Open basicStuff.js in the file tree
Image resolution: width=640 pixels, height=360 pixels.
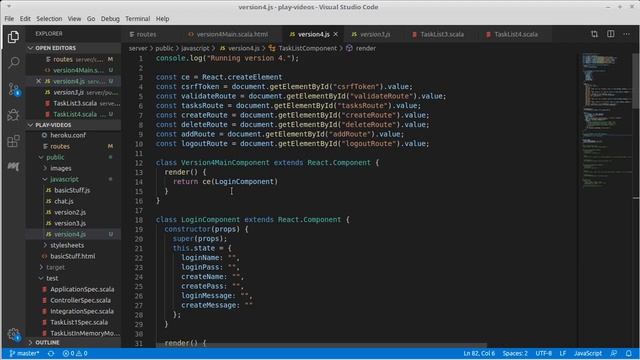73,190
